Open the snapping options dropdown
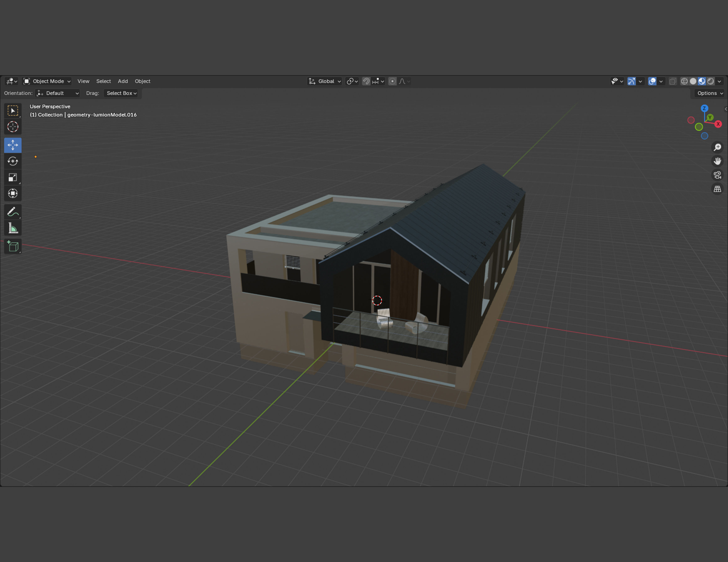The image size is (728, 562). click(x=378, y=81)
